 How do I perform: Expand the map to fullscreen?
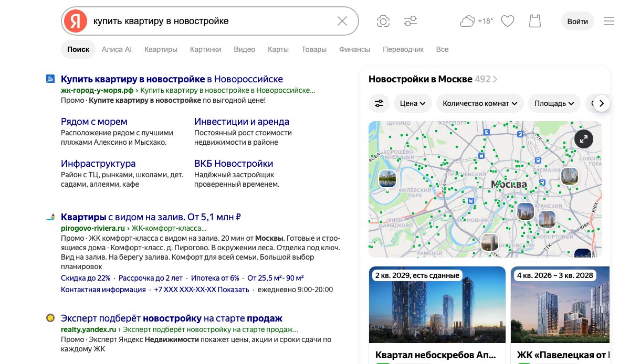[584, 138]
